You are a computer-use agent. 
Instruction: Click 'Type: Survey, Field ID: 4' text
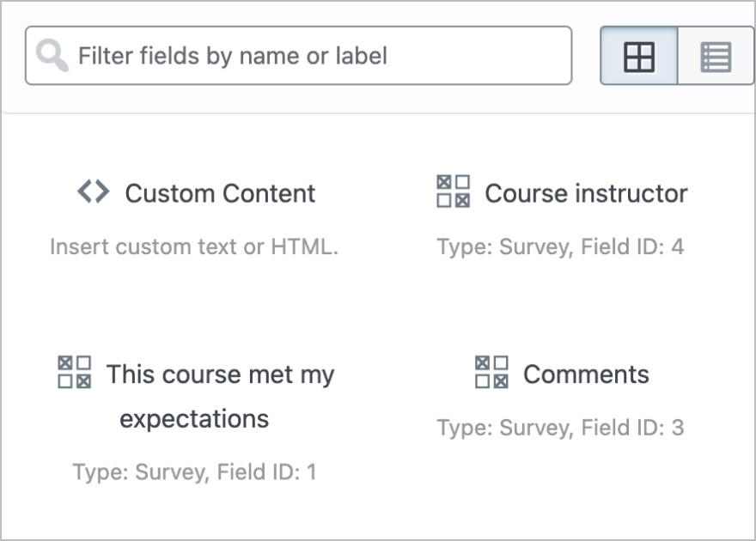pyautogui.click(x=560, y=247)
